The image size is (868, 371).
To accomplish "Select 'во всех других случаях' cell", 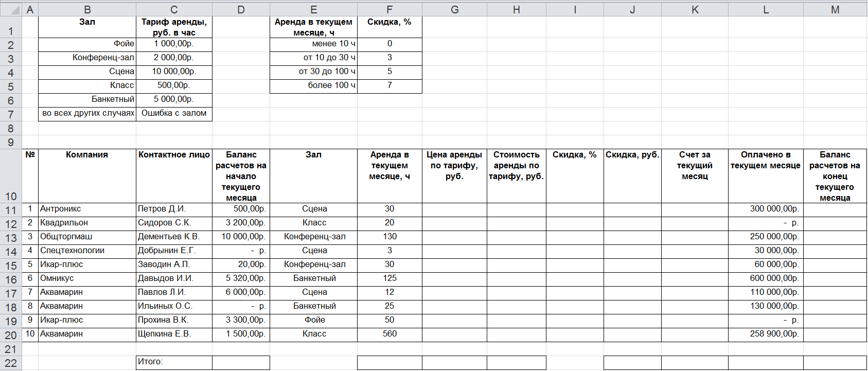I will tap(87, 114).
